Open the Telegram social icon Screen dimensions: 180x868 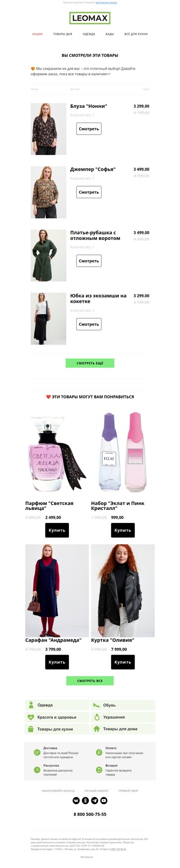(94, 800)
